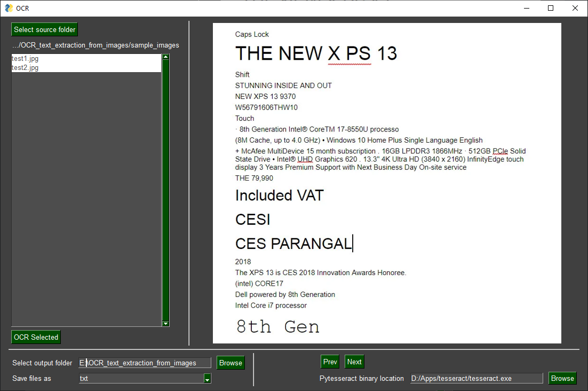588x391 pixels.
Task: Expand the txt file format combo box
Action: (x=145, y=379)
